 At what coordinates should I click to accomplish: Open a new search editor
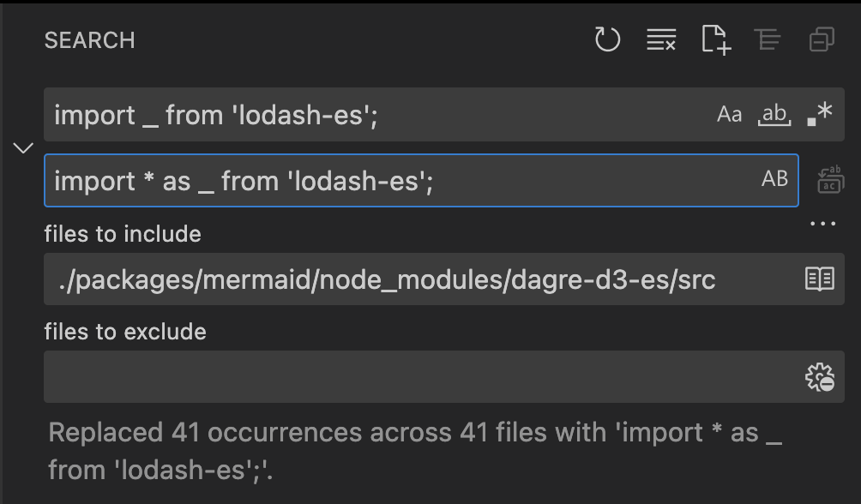pyautogui.click(x=716, y=39)
